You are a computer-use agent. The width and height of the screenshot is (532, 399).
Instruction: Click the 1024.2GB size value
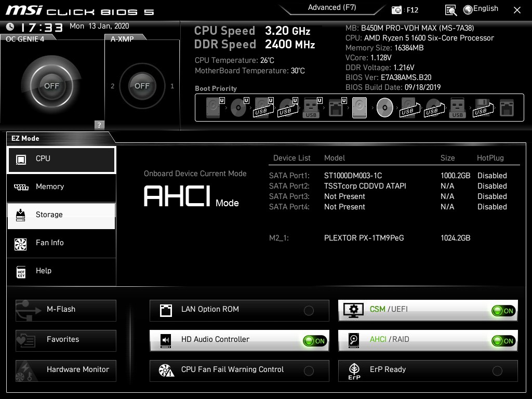pyautogui.click(x=456, y=238)
